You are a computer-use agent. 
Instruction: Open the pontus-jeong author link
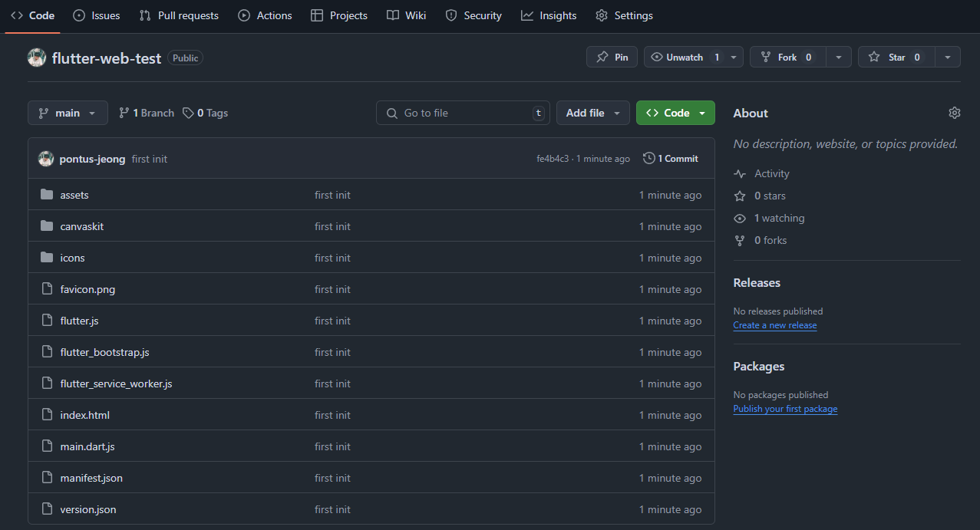point(92,159)
